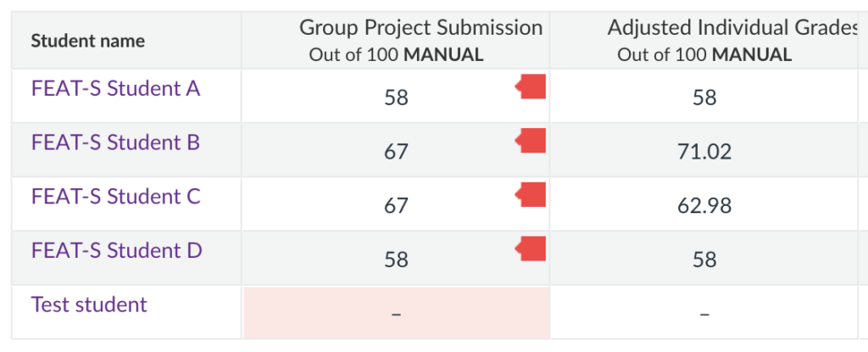Viewport: 868px width, 352px height.
Task: Select Student A's Group Project grade 58
Action: (x=396, y=98)
